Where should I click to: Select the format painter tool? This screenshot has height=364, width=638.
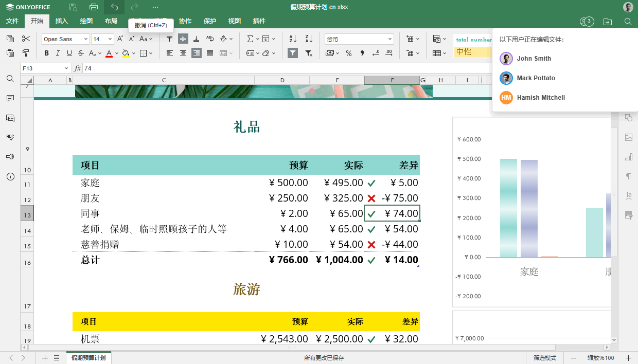coord(25,53)
